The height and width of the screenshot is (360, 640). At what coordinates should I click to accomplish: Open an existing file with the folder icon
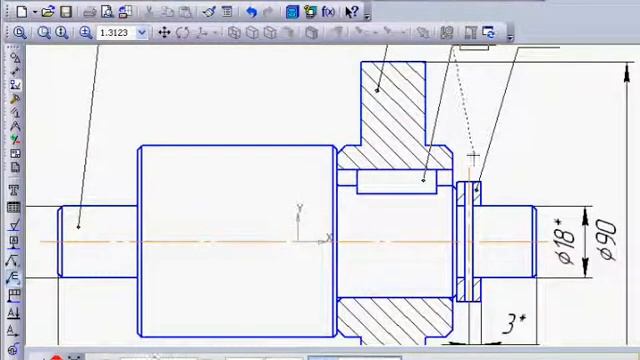(x=48, y=12)
